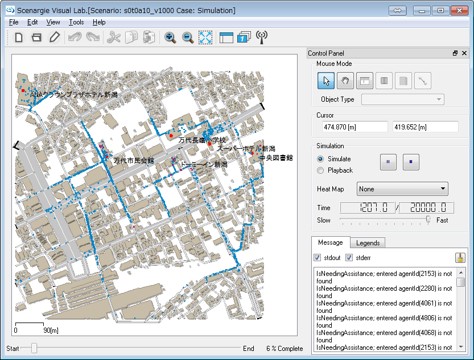Image resolution: width=474 pixels, height=360 pixels.
Task: Click the 90[m] scale bar label
Action: click(51, 330)
